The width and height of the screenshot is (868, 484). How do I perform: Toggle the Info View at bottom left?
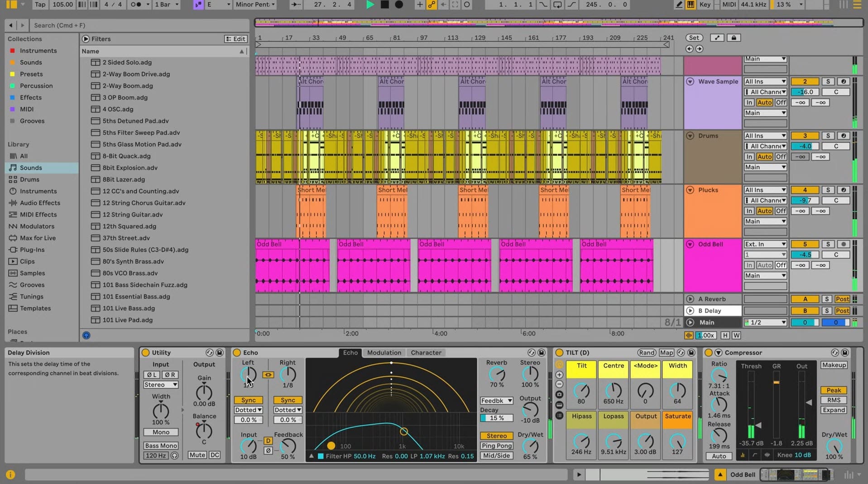(10, 474)
